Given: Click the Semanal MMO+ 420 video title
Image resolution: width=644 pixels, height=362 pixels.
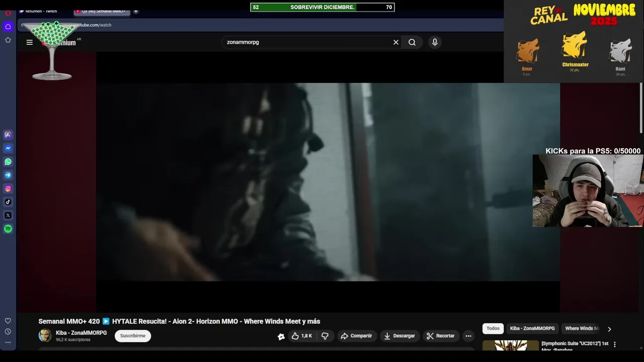Looking at the screenshot, I should 179,321.
